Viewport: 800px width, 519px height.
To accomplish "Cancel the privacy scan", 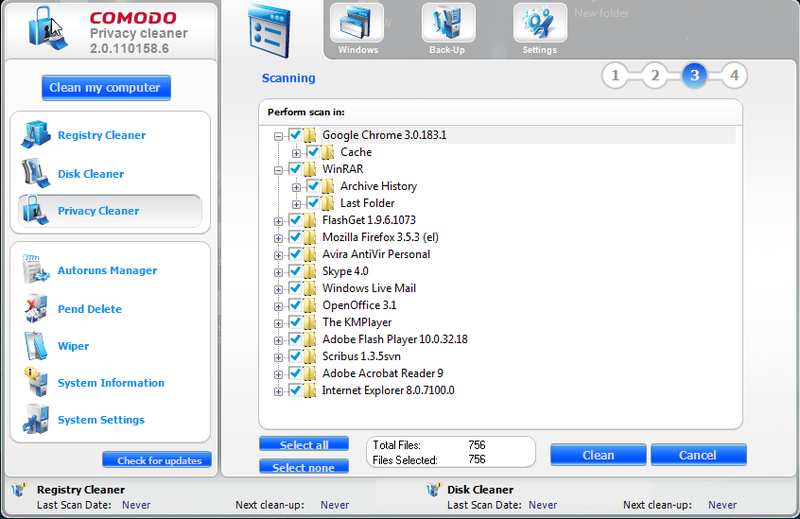I will click(698, 455).
